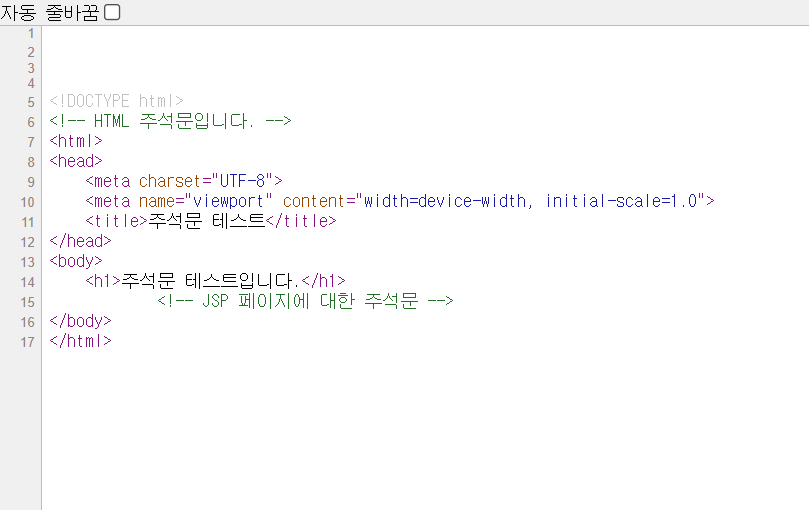Select line number 4 in the gutter

click(x=31, y=83)
